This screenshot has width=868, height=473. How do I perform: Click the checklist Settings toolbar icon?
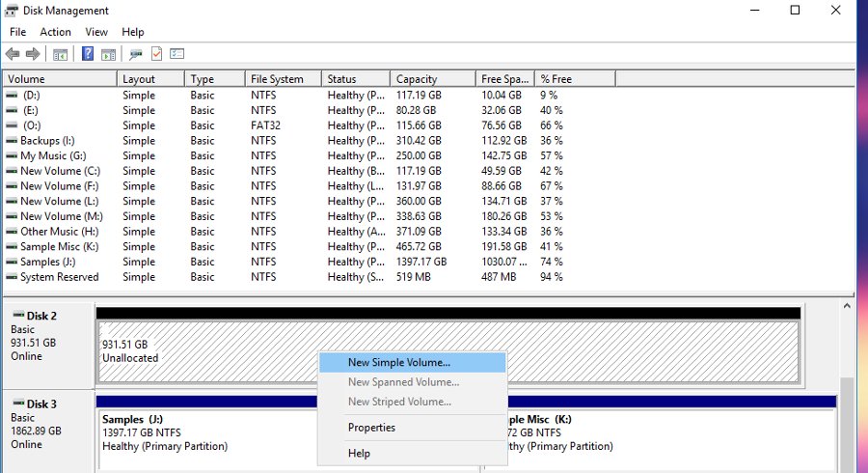[177, 54]
